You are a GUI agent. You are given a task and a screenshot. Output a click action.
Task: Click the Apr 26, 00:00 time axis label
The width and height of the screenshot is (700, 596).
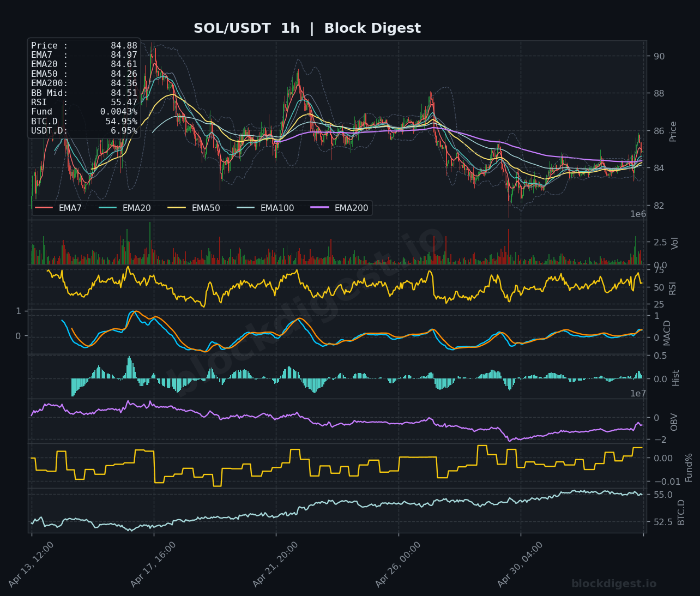(x=398, y=564)
